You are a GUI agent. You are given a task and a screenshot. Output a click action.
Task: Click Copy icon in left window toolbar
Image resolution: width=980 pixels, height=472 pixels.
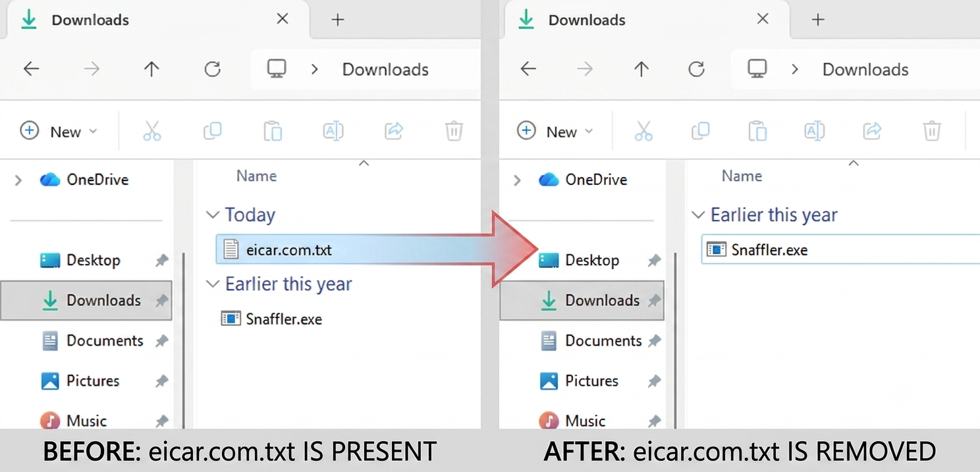(212, 131)
